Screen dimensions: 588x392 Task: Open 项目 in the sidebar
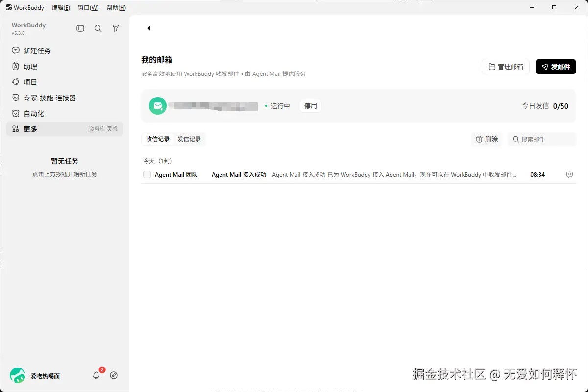pyautogui.click(x=65, y=82)
